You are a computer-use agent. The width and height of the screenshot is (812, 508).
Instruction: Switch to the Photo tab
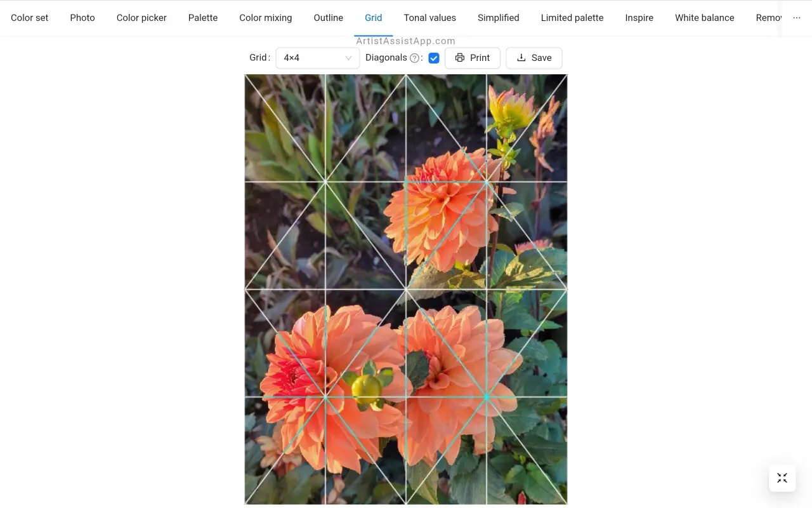pyautogui.click(x=82, y=18)
